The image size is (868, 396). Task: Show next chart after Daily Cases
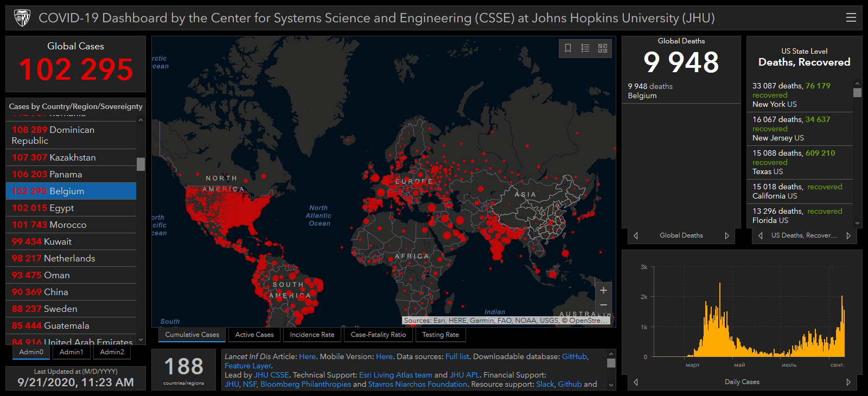click(x=848, y=382)
